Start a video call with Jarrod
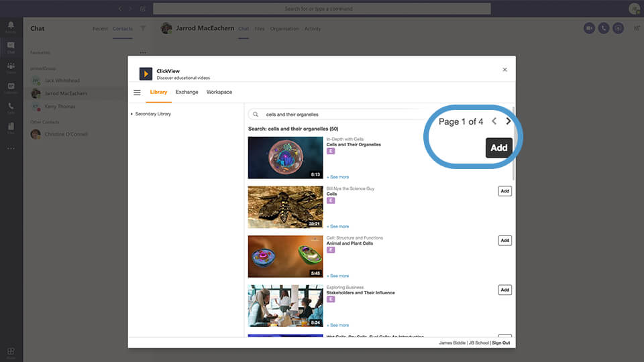The height and width of the screenshot is (362, 644). click(589, 28)
